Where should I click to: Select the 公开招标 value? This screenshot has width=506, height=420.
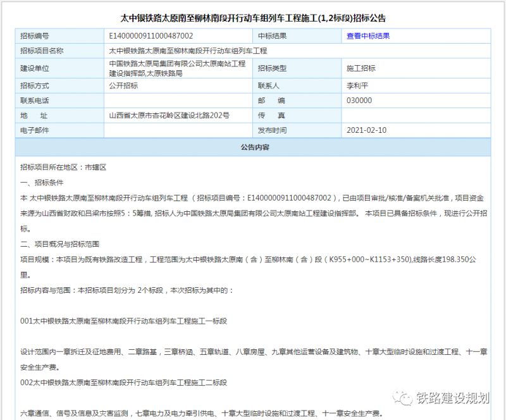pos(123,85)
